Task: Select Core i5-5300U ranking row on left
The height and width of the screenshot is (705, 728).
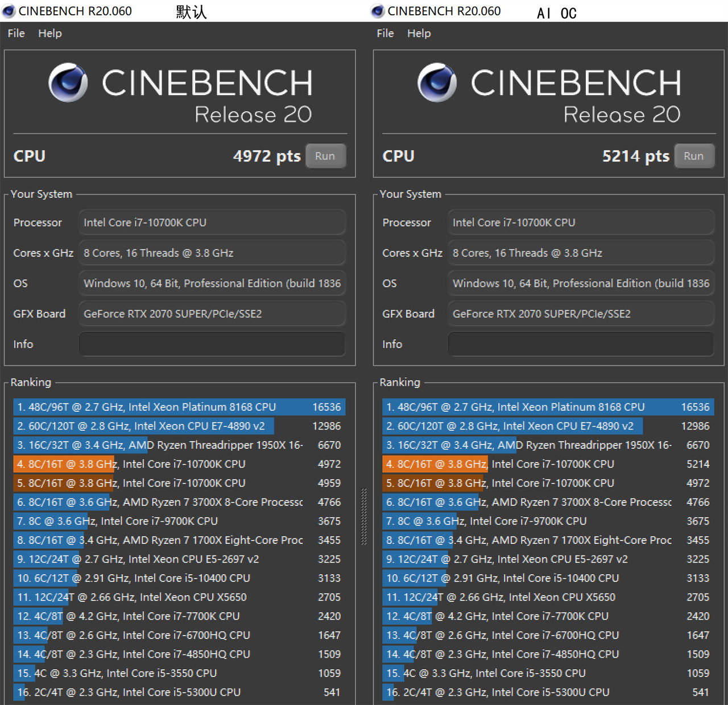Action: click(x=179, y=692)
